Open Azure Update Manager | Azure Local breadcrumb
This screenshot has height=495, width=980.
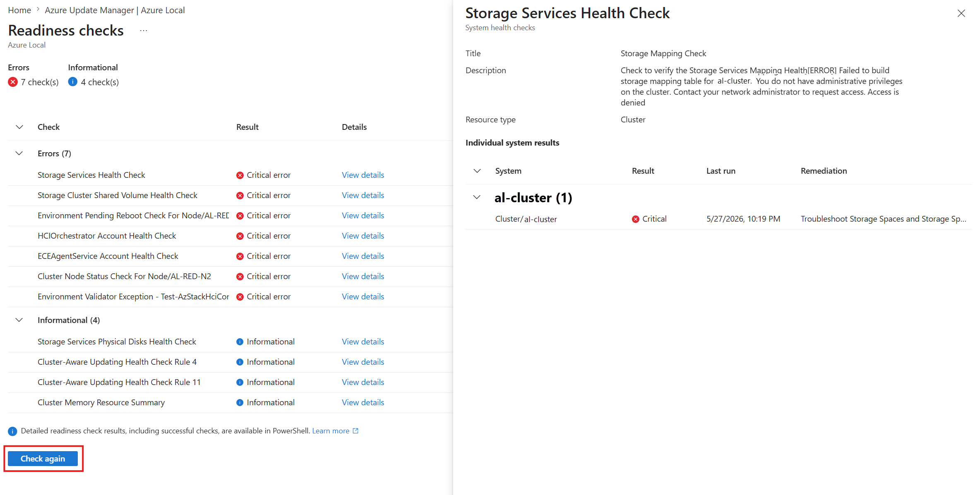point(115,10)
